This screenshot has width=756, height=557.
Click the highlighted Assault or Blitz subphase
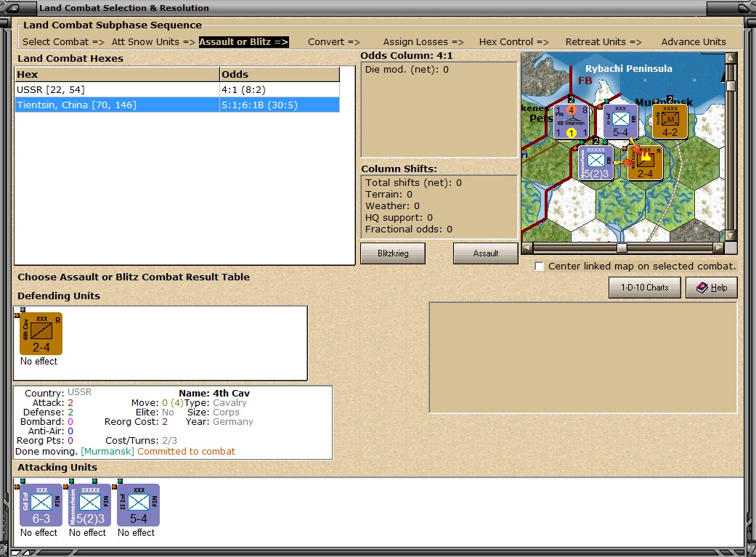tap(243, 42)
